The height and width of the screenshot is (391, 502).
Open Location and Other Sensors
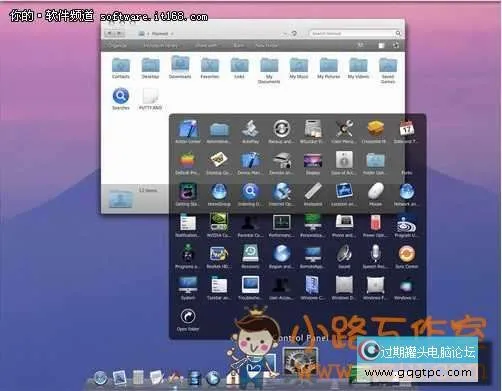344,194
